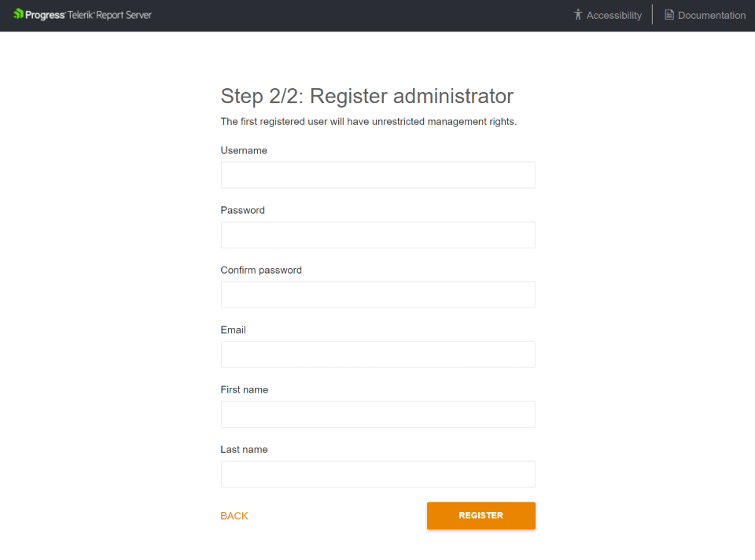Go back using the BACK link

click(x=234, y=516)
